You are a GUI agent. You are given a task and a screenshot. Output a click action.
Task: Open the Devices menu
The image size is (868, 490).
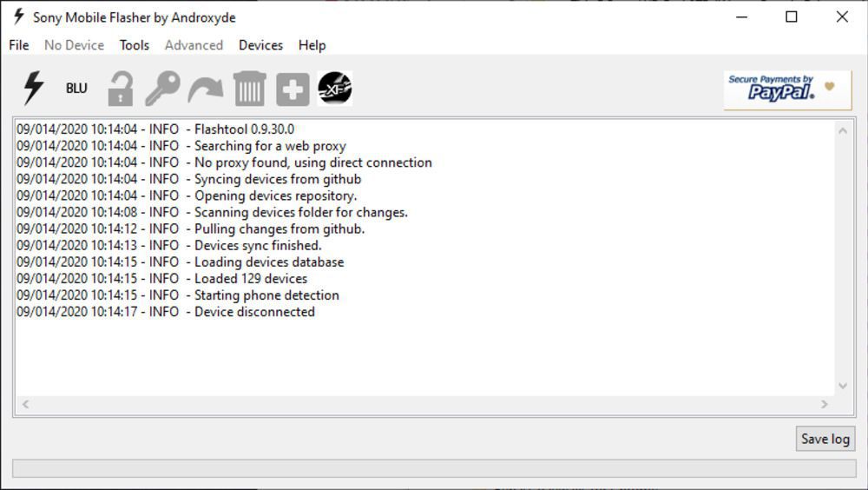(x=260, y=45)
